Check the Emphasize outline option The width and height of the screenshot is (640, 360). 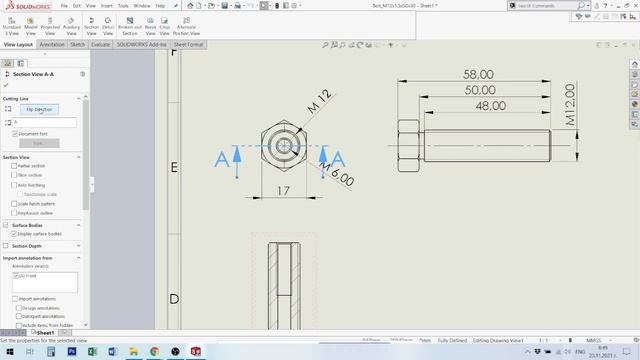click(14, 213)
